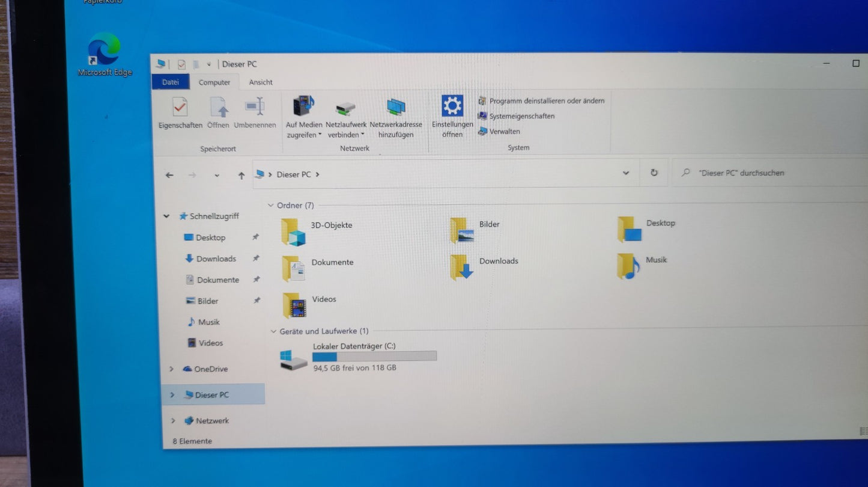The width and height of the screenshot is (868, 487).
Task: Select the Desktop folder in main pane
Action: (646, 229)
